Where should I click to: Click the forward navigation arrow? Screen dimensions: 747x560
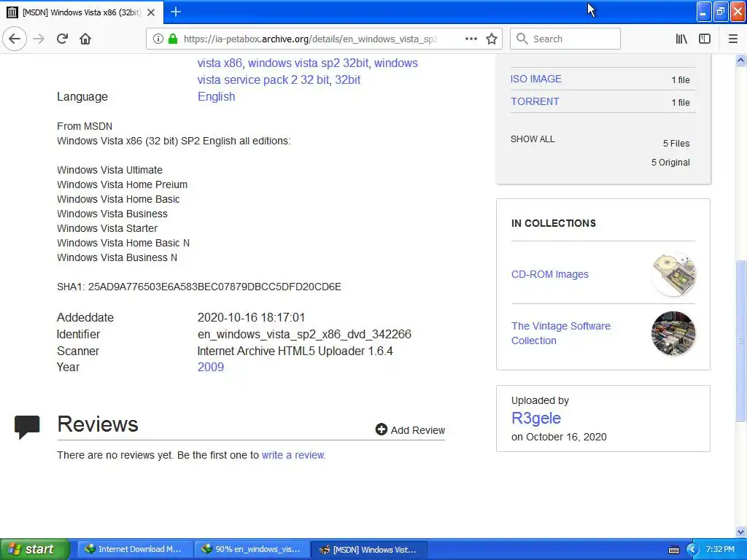(x=39, y=39)
